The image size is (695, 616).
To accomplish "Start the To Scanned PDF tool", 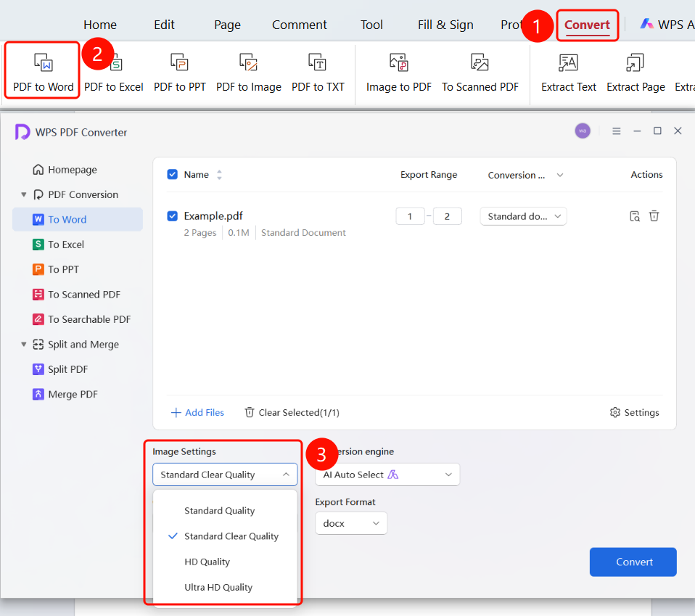I will coord(480,72).
